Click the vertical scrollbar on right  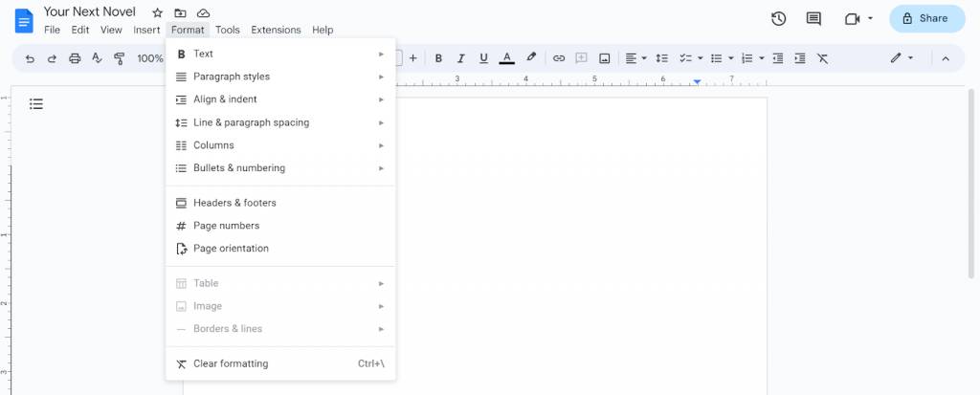[970, 184]
